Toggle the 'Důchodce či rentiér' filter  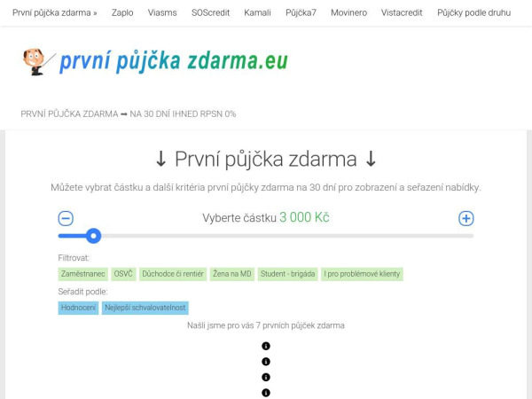coord(173,274)
